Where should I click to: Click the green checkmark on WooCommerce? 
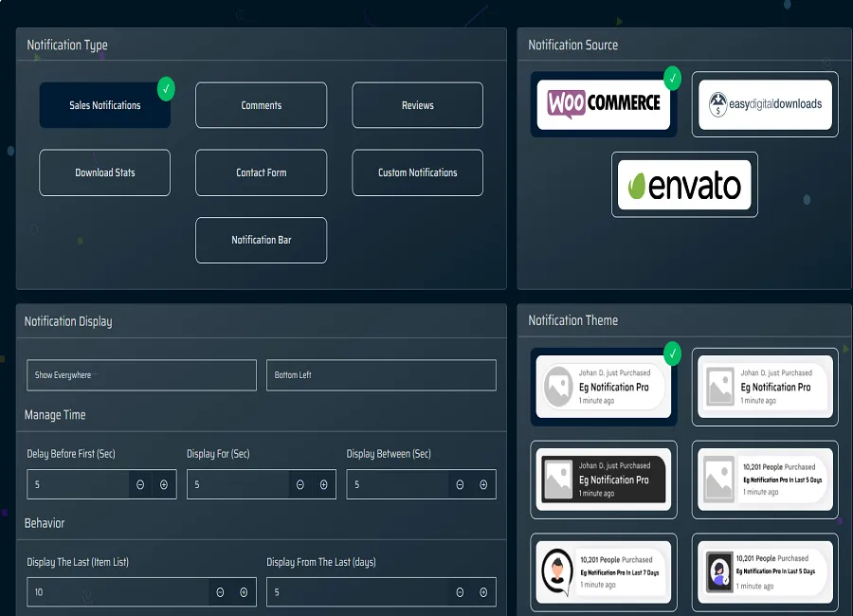[x=672, y=79]
